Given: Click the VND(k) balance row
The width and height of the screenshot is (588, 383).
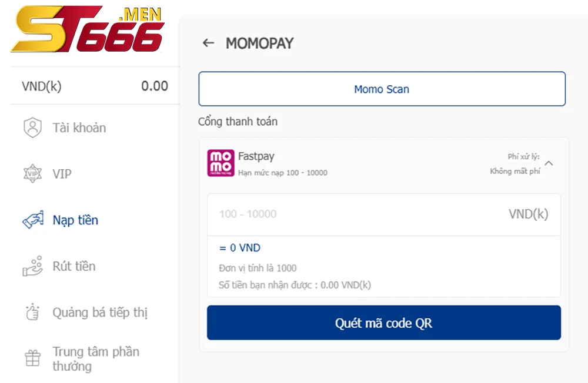Looking at the screenshot, I should [95, 86].
